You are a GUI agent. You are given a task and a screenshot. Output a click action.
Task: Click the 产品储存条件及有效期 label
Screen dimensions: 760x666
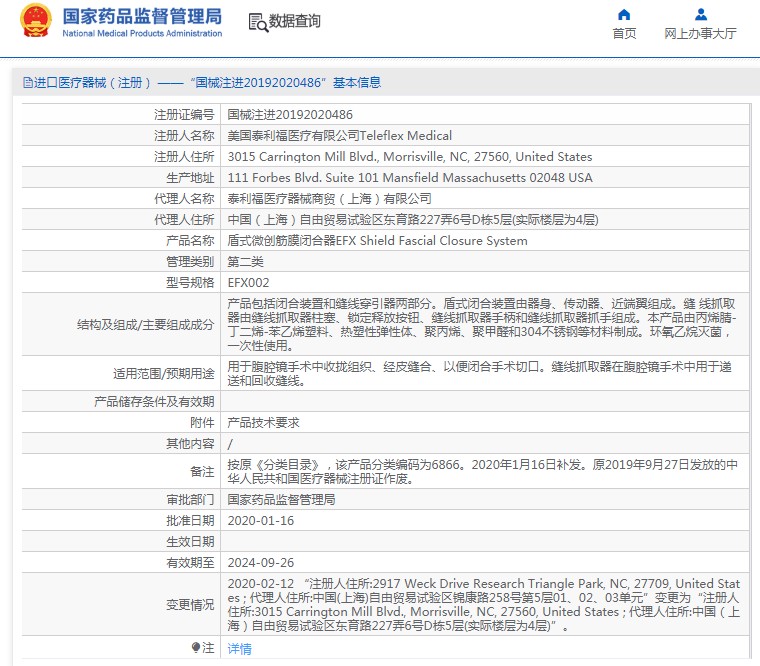tap(154, 402)
